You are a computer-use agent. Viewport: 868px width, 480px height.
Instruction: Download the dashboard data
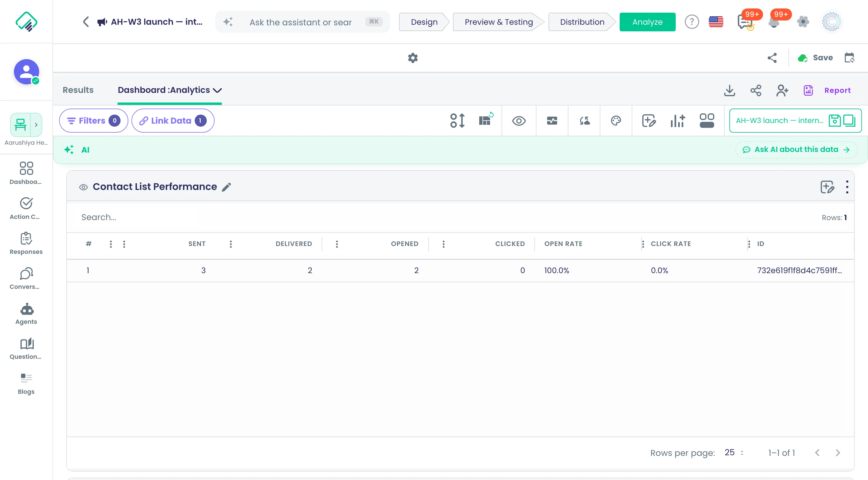[x=729, y=90]
